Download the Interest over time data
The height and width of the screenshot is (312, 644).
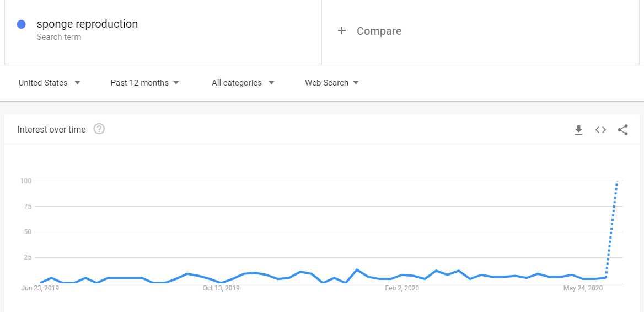[579, 130]
